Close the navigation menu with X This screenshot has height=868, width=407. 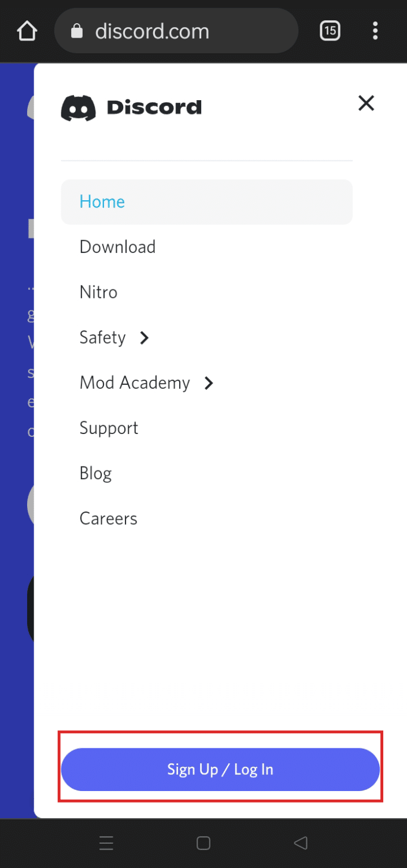[367, 104]
